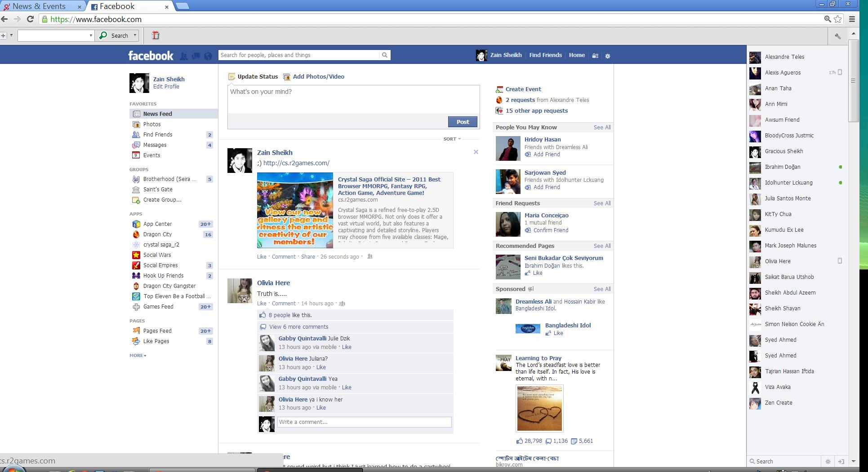Open the friend requests icon in header

coord(183,56)
